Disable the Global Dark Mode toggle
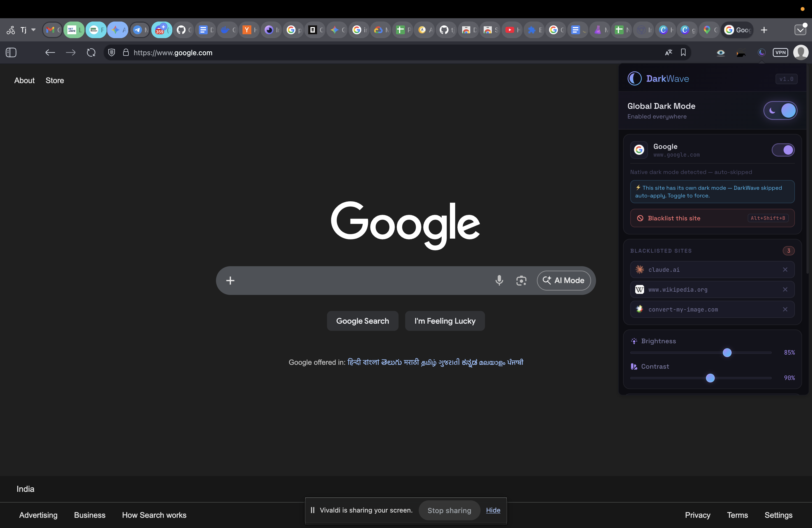 point(780,110)
